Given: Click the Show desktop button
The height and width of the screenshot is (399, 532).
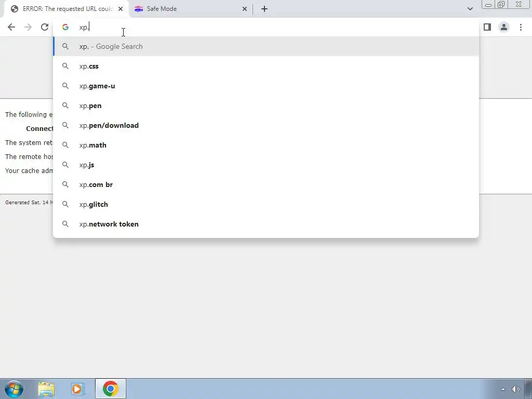Looking at the screenshot, I should (528, 389).
